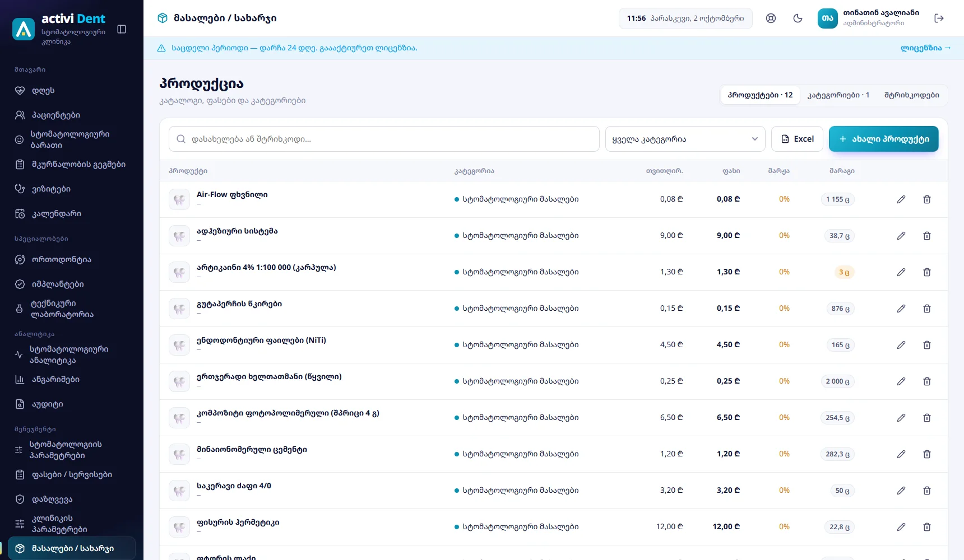Open ვიზიტები from sidebar
This screenshot has height=560, width=964.
(x=72, y=189)
